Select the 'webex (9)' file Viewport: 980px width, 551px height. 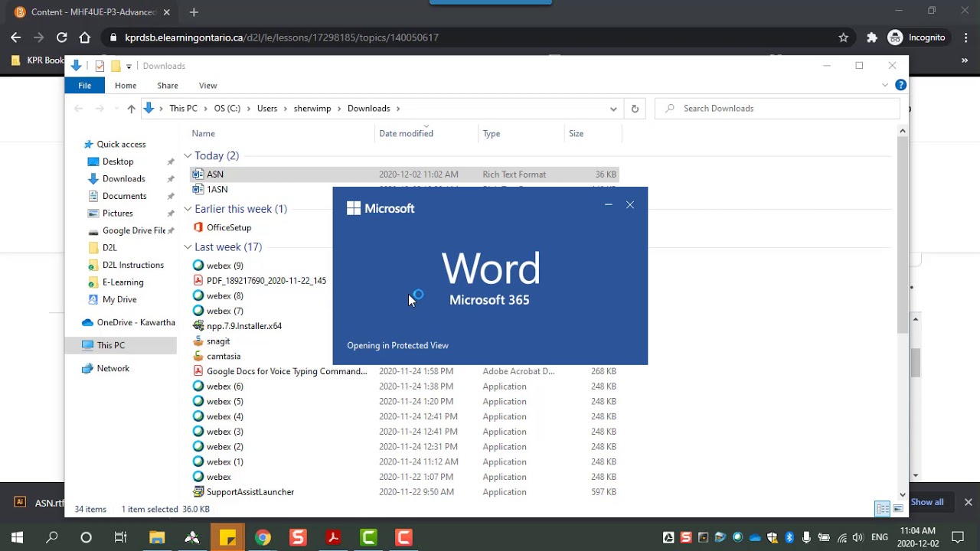tap(224, 266)
